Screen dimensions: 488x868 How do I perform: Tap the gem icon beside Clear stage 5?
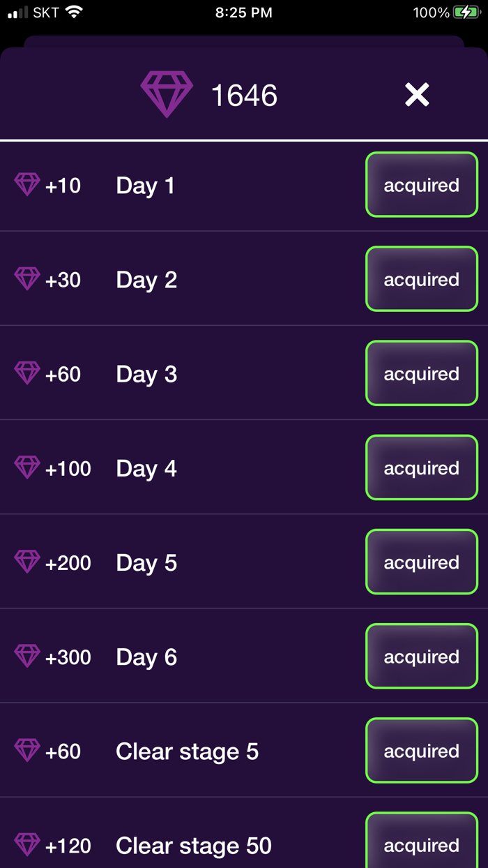point(27,750)
